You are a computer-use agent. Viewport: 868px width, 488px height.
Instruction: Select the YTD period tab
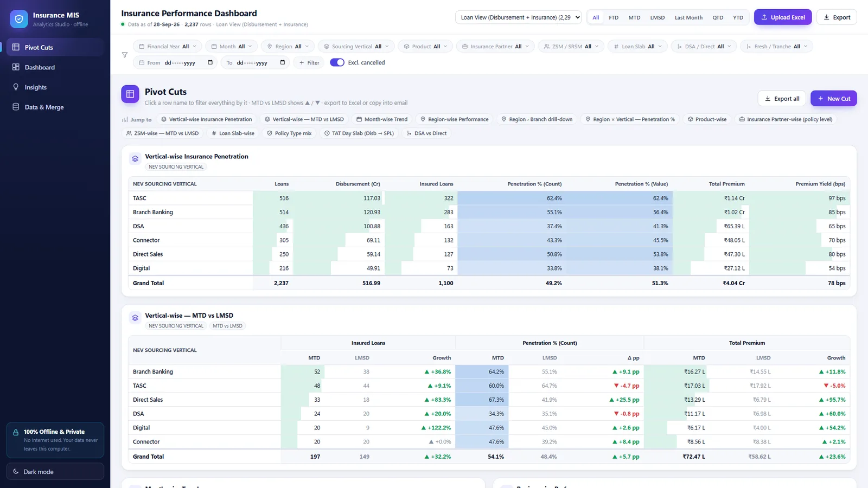click(x=738, y=17)
